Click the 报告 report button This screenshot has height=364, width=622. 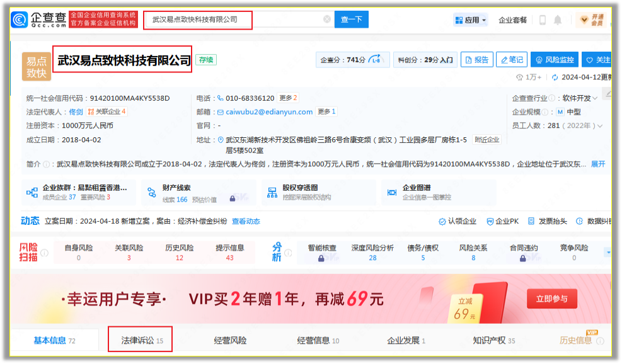[477, 60]
